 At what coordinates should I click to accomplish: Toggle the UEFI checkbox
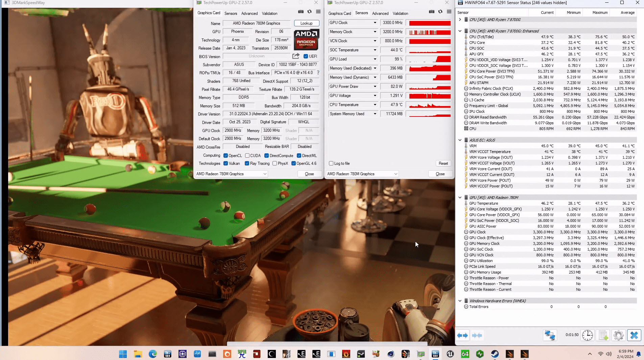(x=306, y=56)
